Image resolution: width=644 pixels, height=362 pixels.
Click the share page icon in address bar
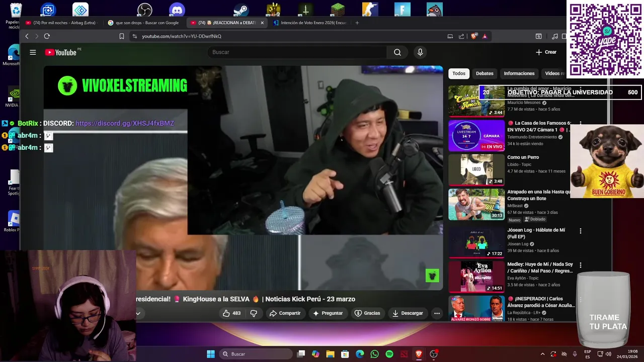click(x=461, y=36)
